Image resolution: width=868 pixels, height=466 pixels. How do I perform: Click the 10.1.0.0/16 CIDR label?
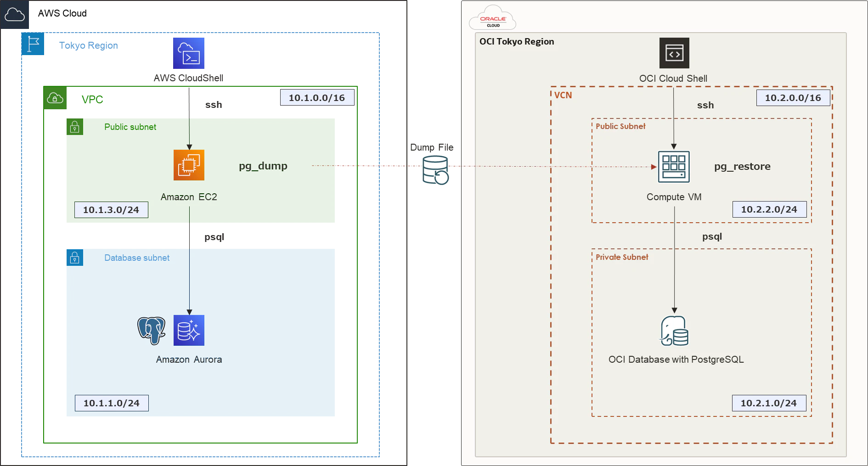pyautogui.click(x=317, y=98)
